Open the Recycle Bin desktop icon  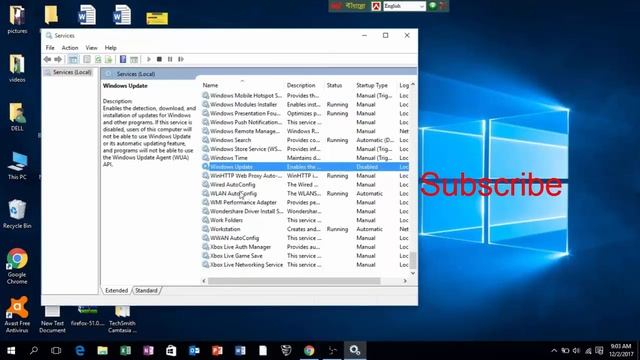tap(17, 214)
